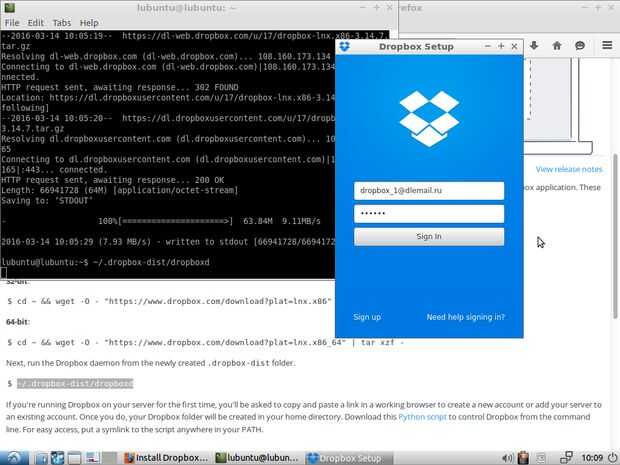Open the Firefox hamburger menu
Image resolution: width=620 pixels, height=465 pixels.
[x=607, y=45]
